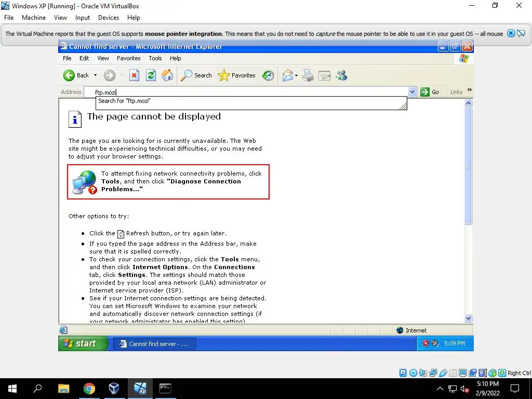
Task: Click the vertical scrollbar thumb
Action: coord(469,166)
